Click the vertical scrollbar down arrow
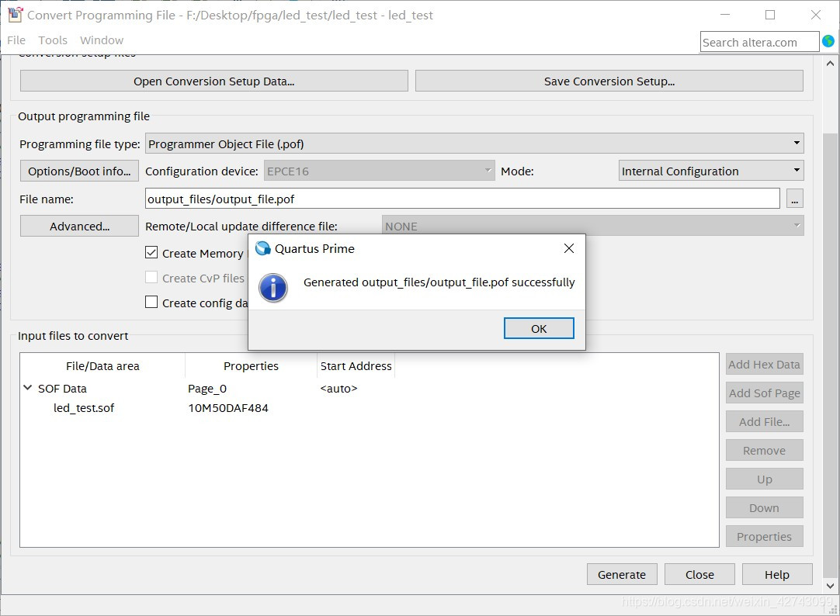 point(830,586)
